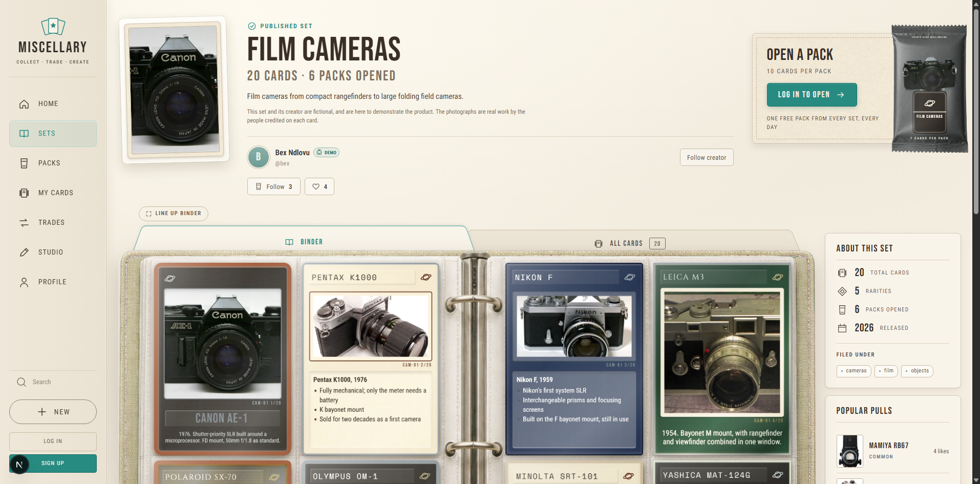Image resolution: width=980 pixels, height=484 pixels.
Task: Click the Trades arrows icon
Action: pos(24,223)
